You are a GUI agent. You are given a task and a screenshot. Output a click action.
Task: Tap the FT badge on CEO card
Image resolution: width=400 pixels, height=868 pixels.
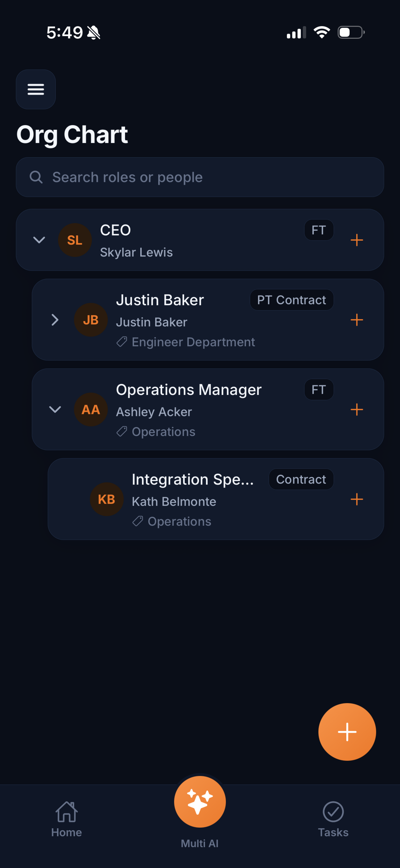pyautogui.click(x=319, y=230)
